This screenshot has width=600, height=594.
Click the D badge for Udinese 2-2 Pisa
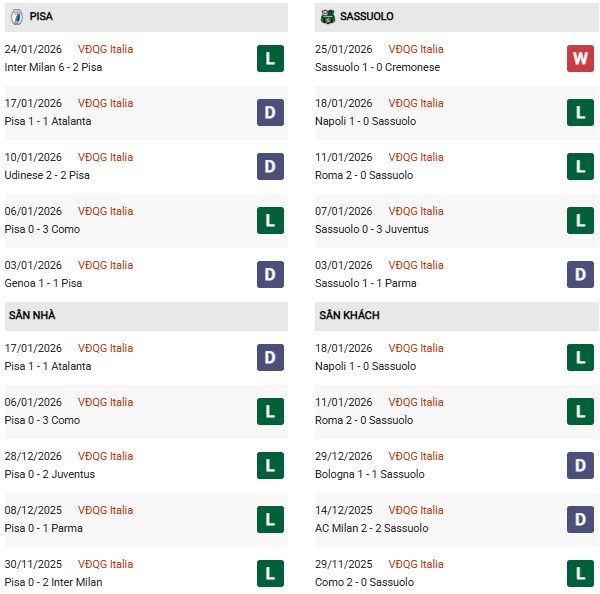click(x=270, y=166)
